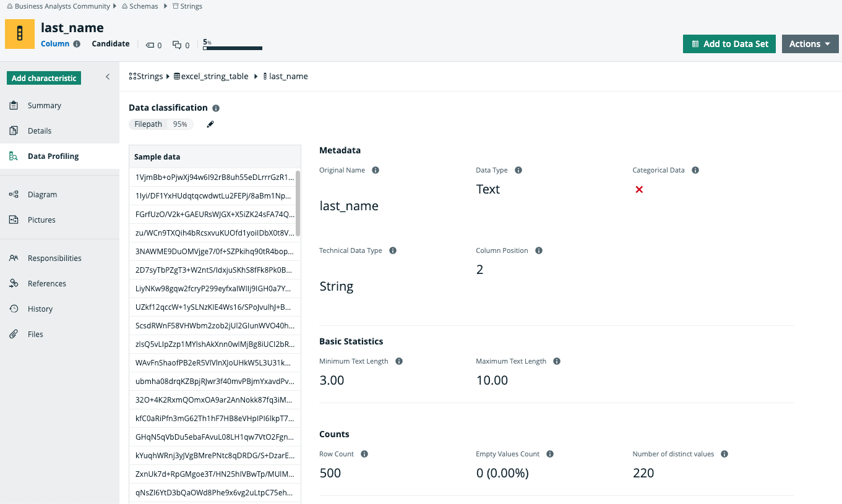The image size is (842, 504).
Task: Collapse the left sidebar with the chevron
Action: pyautogui.click(x=108, y=77)
